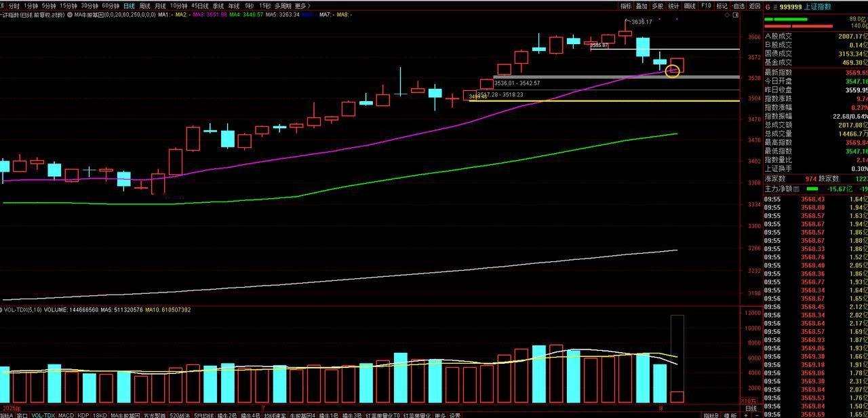Click the 主力净额 row
The image size is (868, 418).
pos(816,189)
